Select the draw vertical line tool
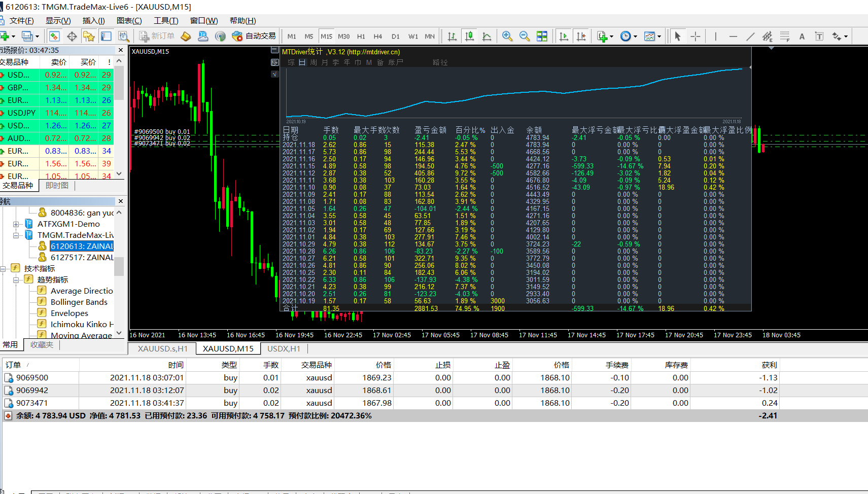 tap(715, 36)
